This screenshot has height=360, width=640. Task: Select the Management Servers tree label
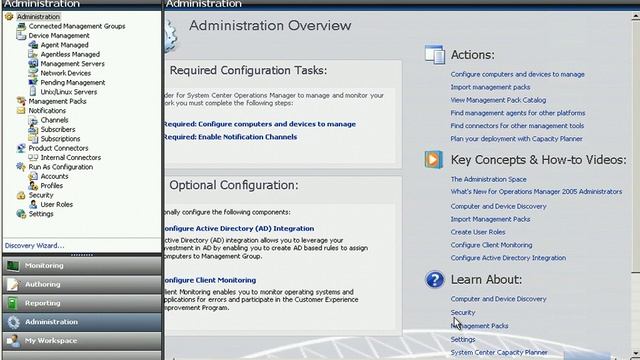click(73, 64)
